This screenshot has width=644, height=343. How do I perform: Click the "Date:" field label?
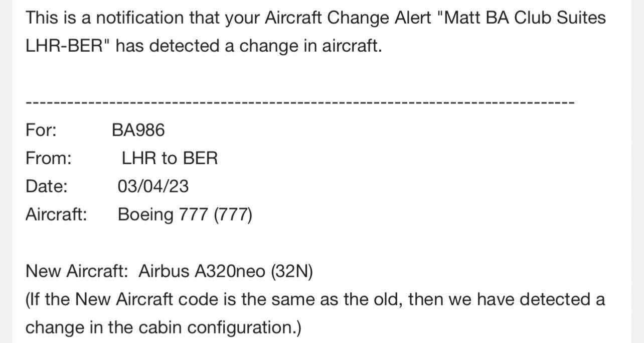[x=47, y=186]
